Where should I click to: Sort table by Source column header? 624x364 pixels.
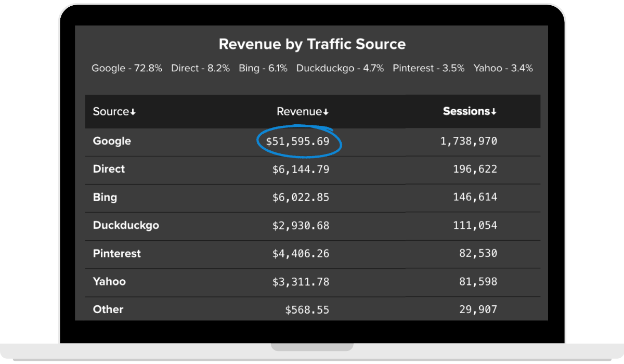[x=114, y=111]
